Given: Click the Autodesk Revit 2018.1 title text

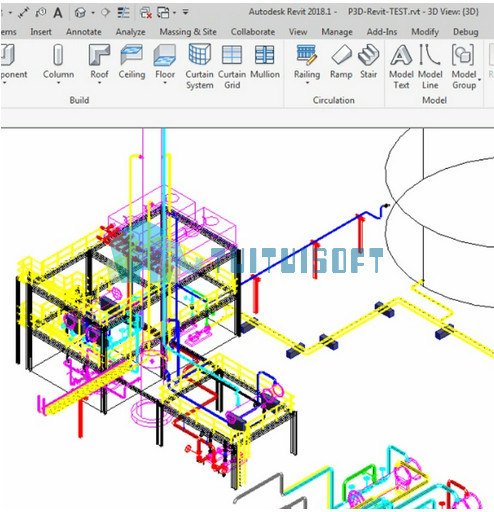Looking at the screenshot, I should (x=290, y=12).
